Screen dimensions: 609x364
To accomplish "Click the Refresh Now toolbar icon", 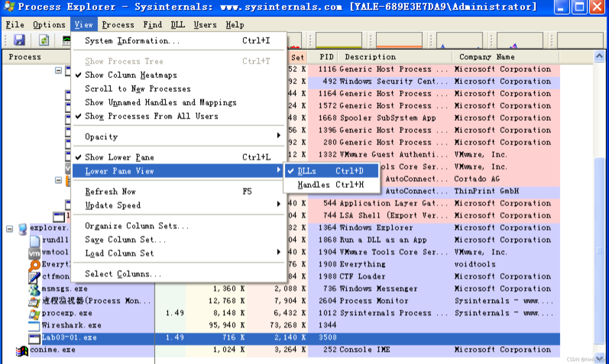I will [44, 40].
